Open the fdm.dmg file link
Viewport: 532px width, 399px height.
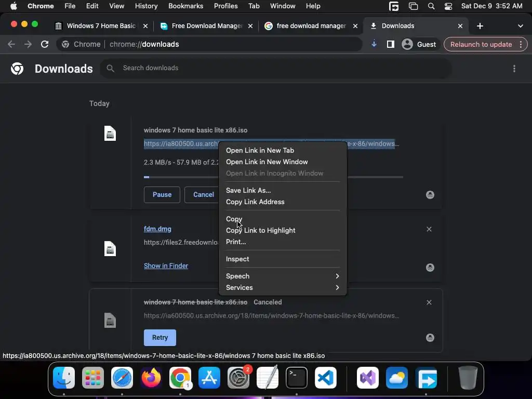[157, 229]
